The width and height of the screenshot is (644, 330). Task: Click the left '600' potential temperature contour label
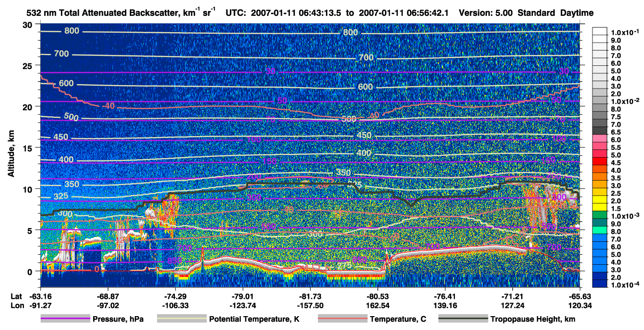[66, 84]
